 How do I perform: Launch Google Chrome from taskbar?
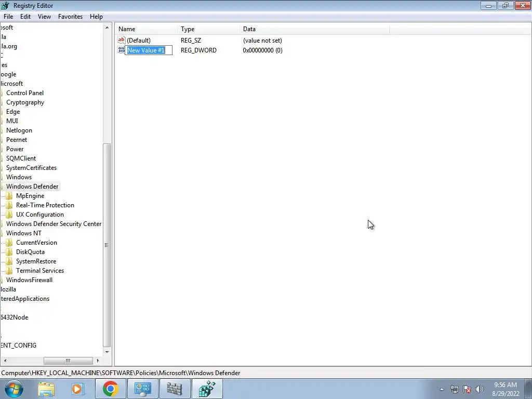pyautogui.click(x=110, y=389)
